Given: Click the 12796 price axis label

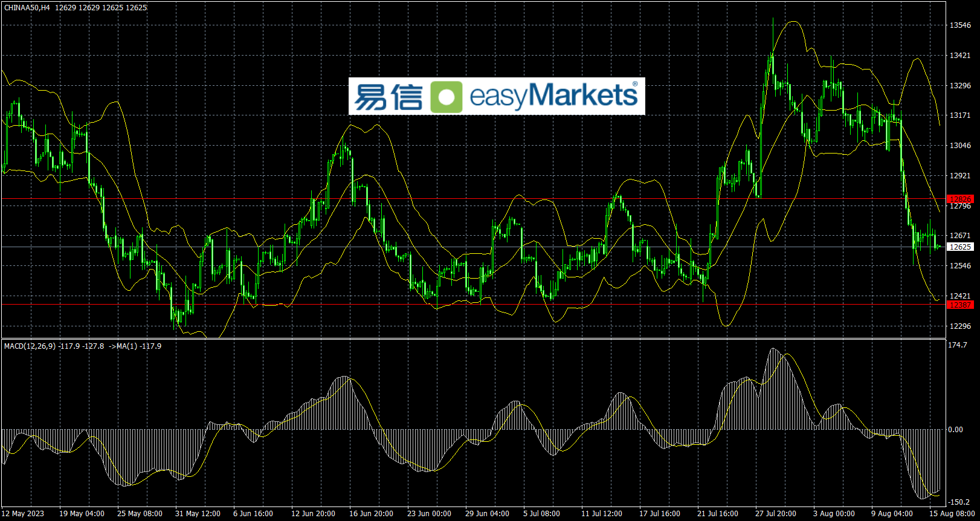Looking at the screenshot, I should tap(960, 206).
